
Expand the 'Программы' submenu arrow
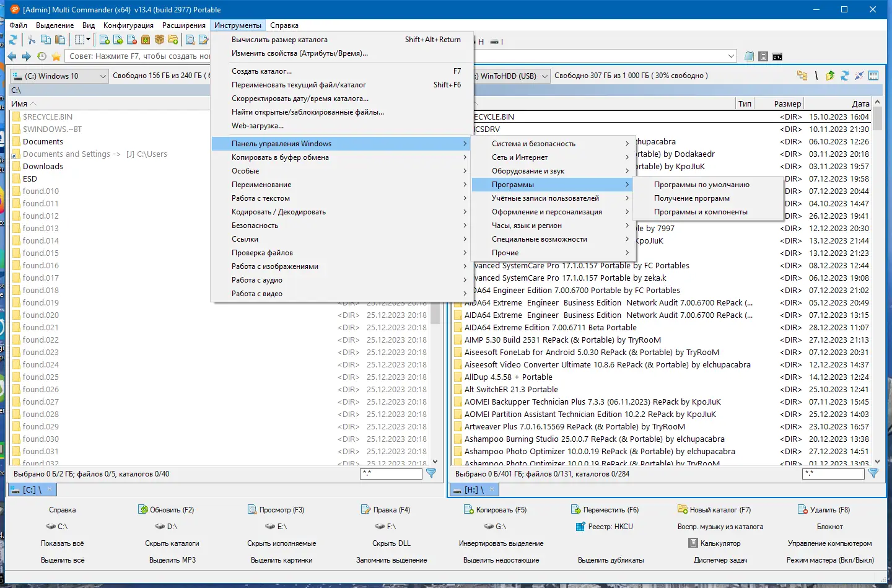point(627,184)
